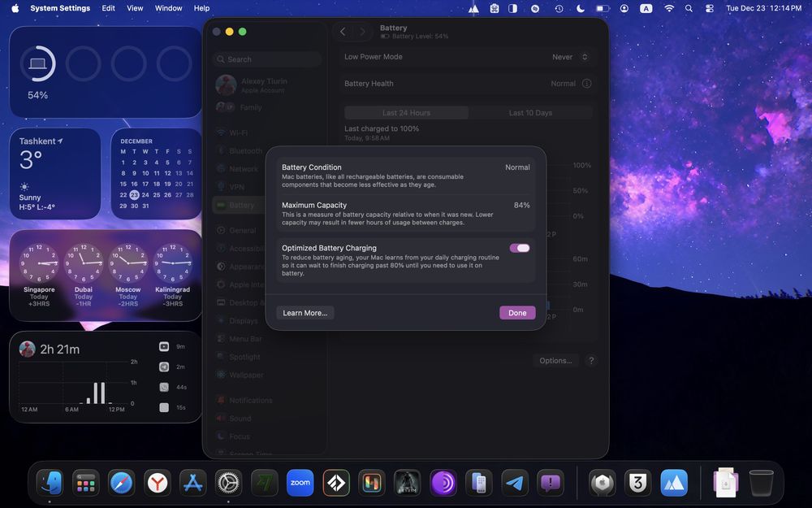
Task: Open the Trash in the Dock
Action: pos(762,483)
